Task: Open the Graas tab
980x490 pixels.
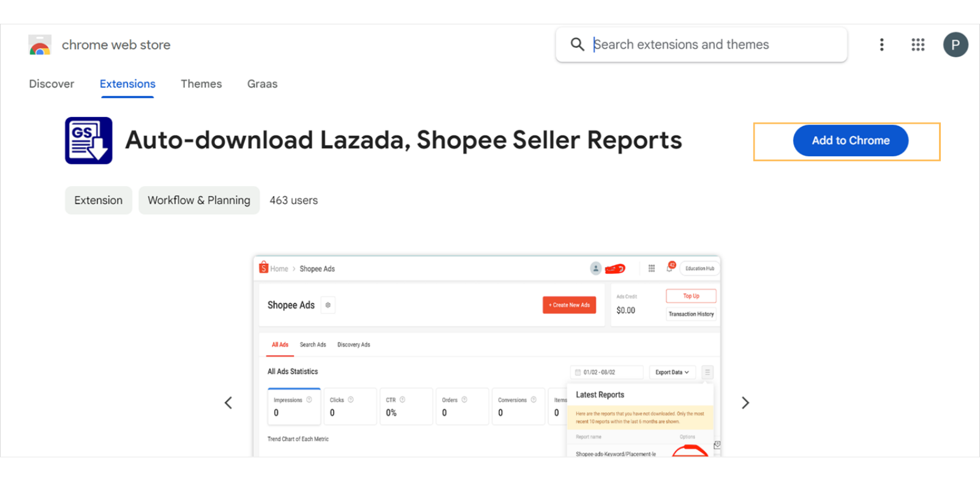Action: point(262,84)
